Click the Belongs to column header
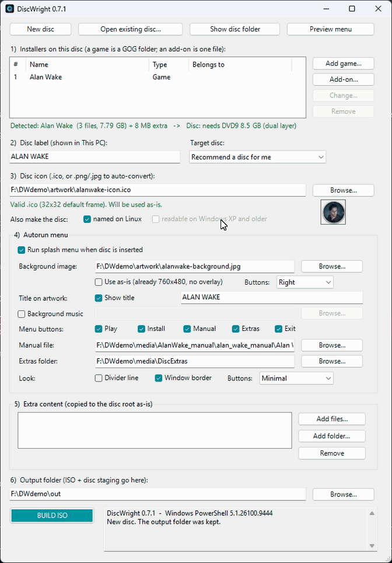392x563 pixels. click(x=240, y=65)
